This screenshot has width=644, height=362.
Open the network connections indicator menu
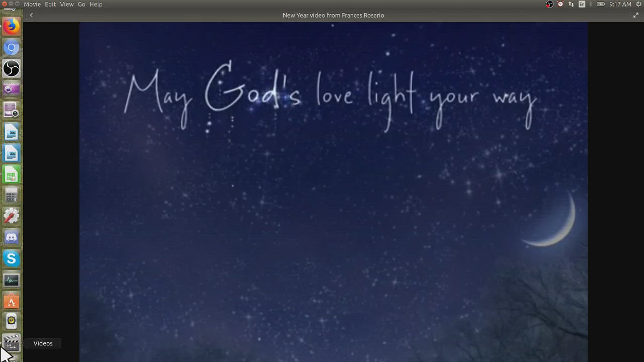(571, 4)
